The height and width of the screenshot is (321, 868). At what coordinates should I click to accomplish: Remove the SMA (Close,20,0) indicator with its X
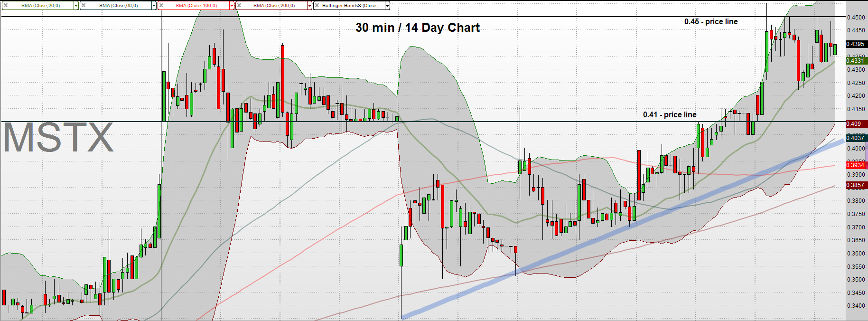coord(6,6)
